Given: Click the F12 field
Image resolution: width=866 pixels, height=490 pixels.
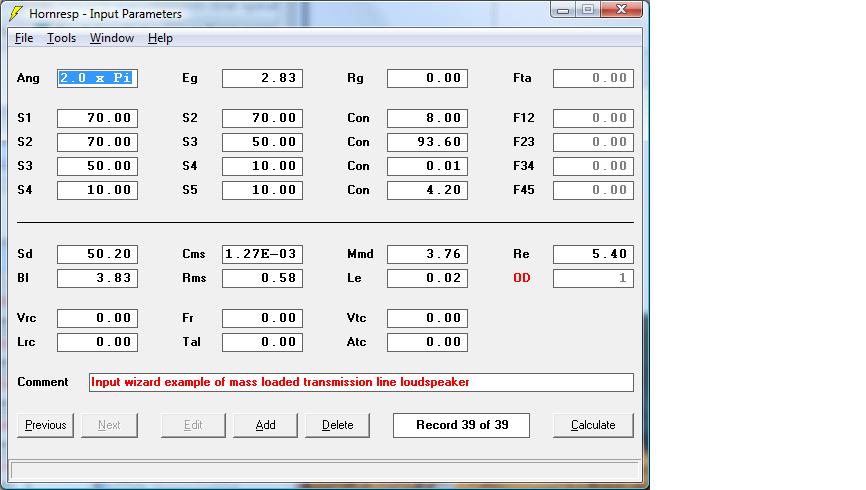Looking at the screenshot, I should tap(593, 118).
